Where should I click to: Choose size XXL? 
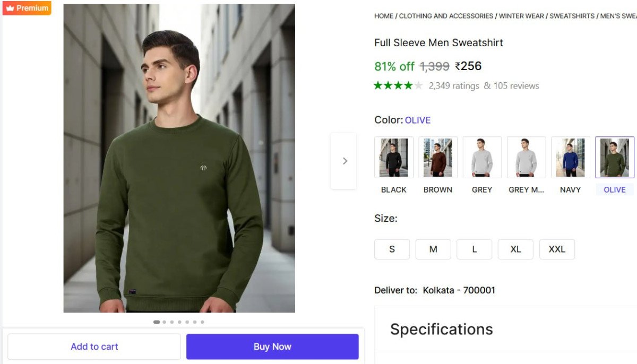557,249
